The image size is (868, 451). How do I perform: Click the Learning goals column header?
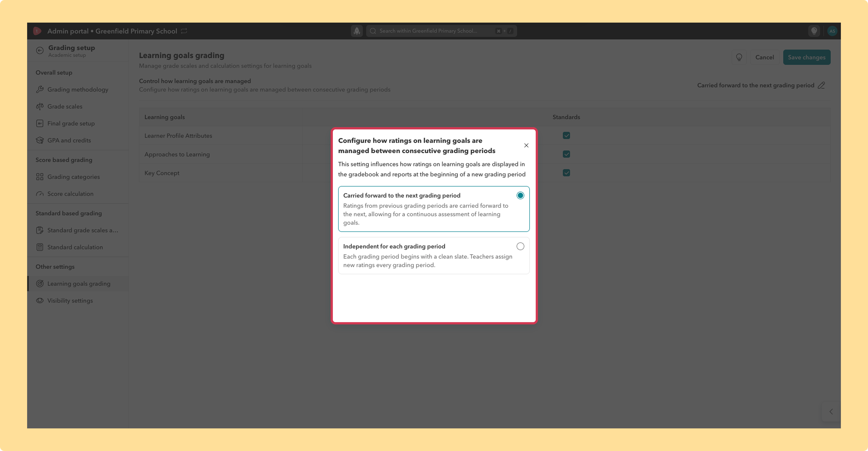pos(164,117)
